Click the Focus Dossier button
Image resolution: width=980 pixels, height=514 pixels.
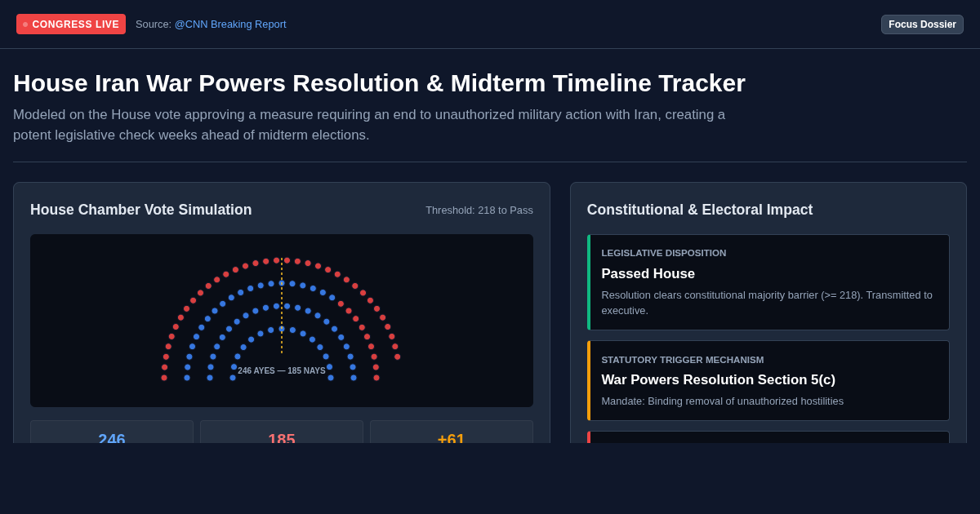(x=922, y=24)
